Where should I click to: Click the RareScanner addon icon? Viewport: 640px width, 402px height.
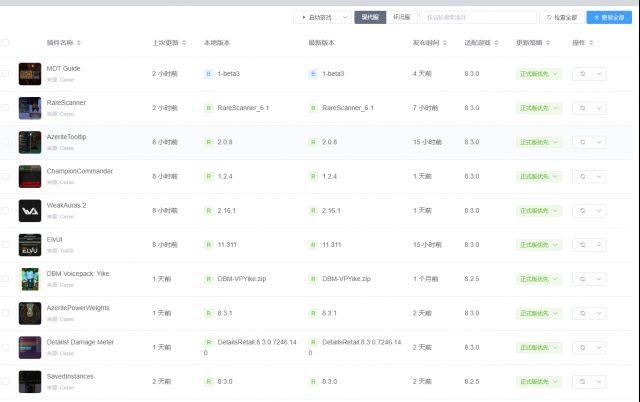click(29, 108)
